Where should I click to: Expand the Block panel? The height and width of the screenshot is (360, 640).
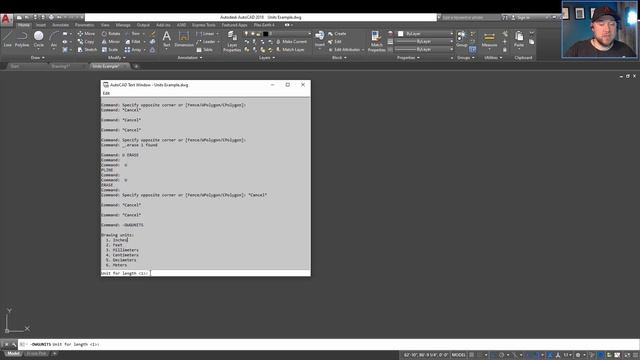coord(339,58)
